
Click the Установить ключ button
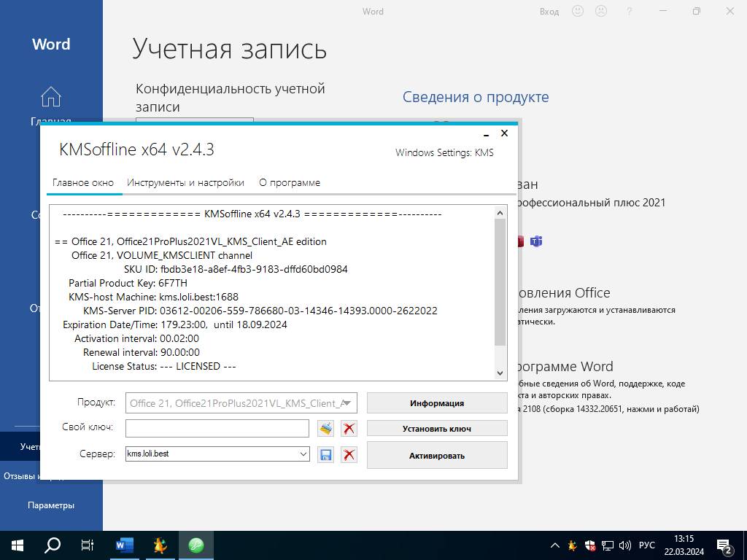[x=437, y=429]
